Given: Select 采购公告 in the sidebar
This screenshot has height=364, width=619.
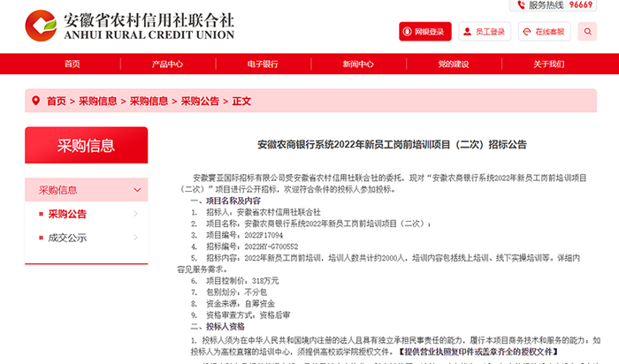Looking at the screenshot, I should pyautogui.click(x=67, y=214).
